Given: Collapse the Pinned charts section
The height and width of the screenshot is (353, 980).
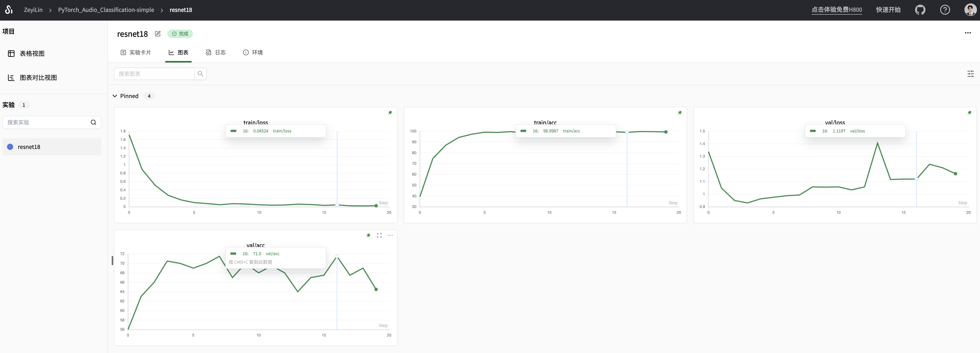Looking at the screenshot, I should [x=115, y=96].
